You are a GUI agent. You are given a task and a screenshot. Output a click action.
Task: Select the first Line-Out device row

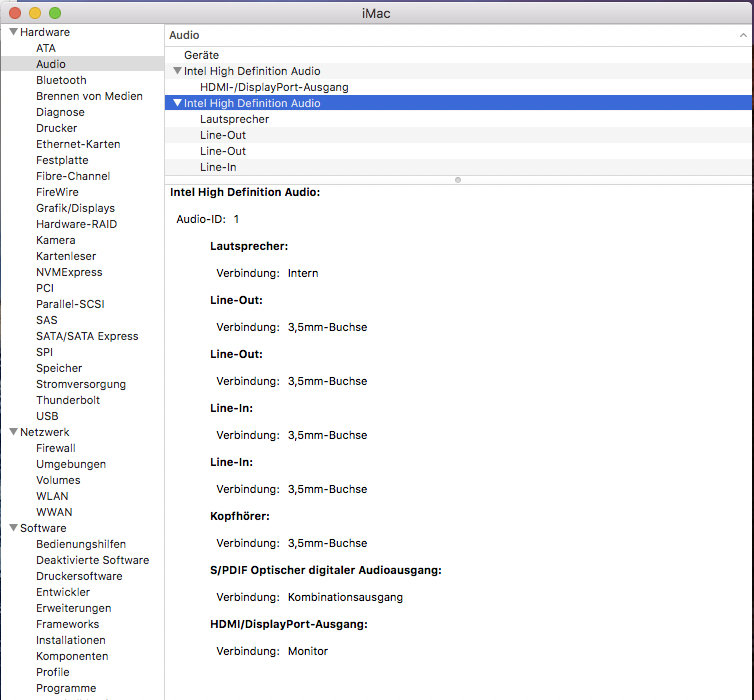[458, 135]
